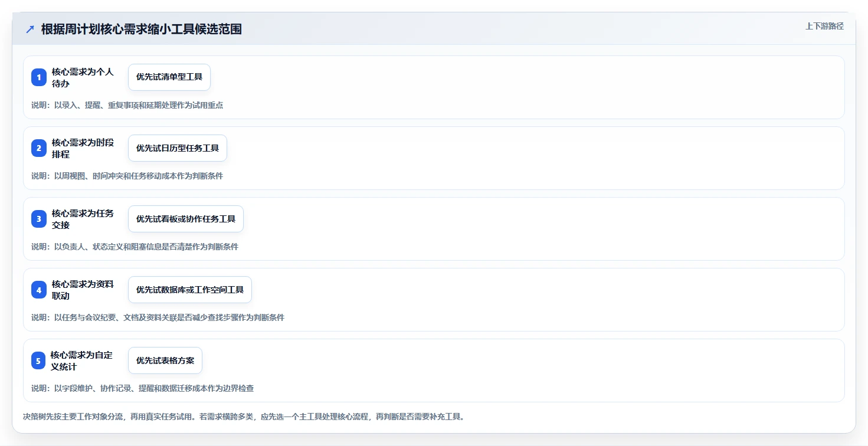Select the 优先试日历型任务工具 button
Image resolution: width=868 pixels, height=446 pixels.
coord(178,148)
